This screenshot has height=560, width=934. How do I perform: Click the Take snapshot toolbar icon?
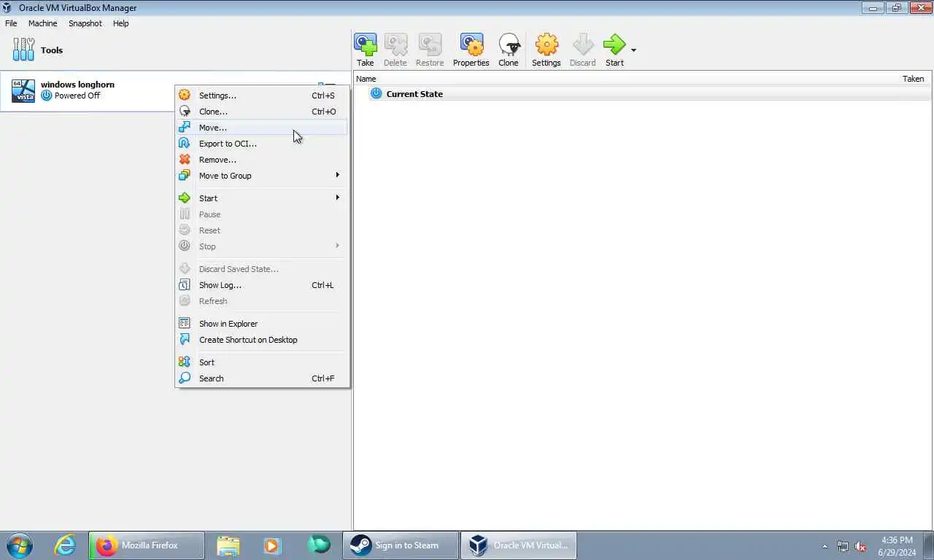pyautogui.click(x=365, y=50)
